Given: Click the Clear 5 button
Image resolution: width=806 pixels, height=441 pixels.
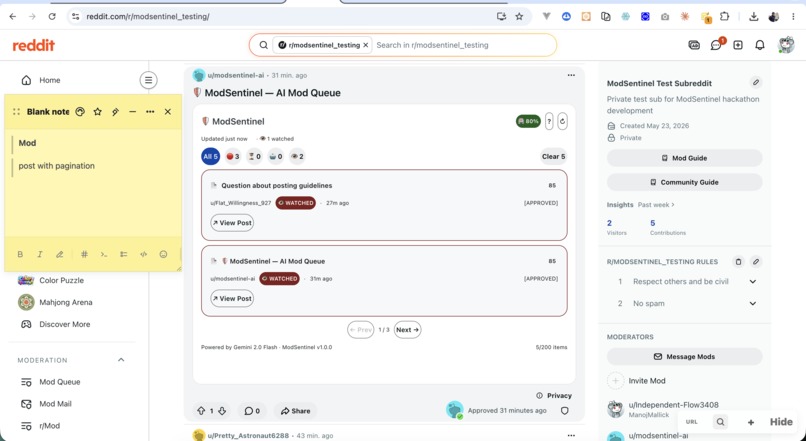Looking at the screenshot, I should click(553, 156).
